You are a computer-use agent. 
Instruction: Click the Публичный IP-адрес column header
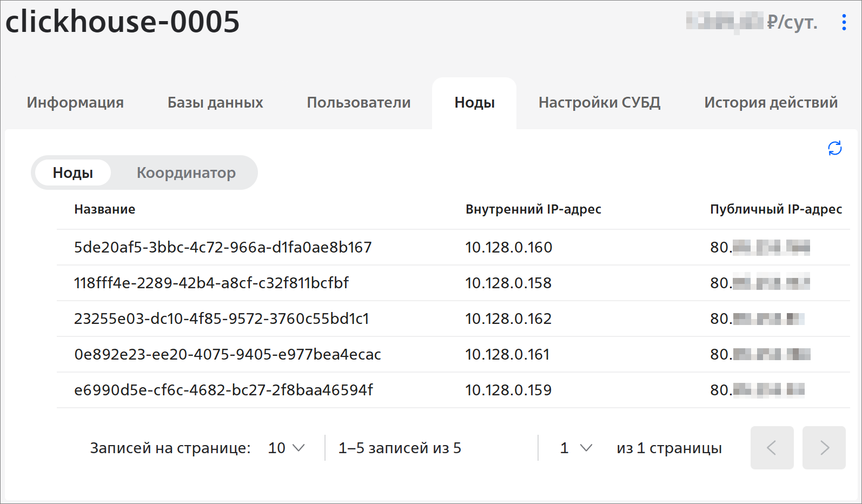[776, 209]
